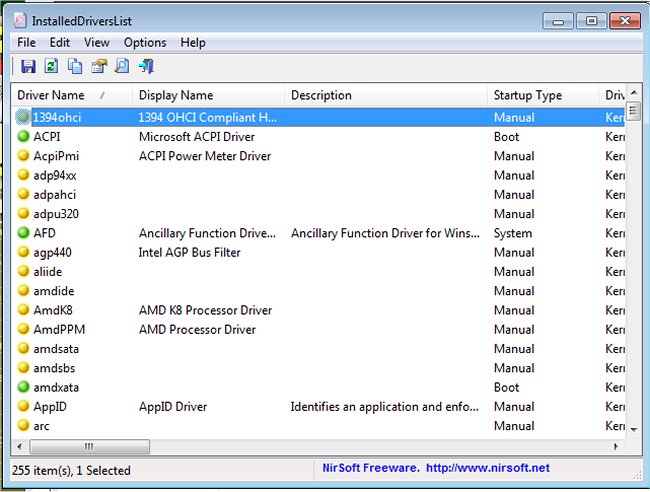Image resolution: width=650 pixels, height=492 pixels.
Task: Click the yellow status icon for agp440
Action: tap(23, 252)
